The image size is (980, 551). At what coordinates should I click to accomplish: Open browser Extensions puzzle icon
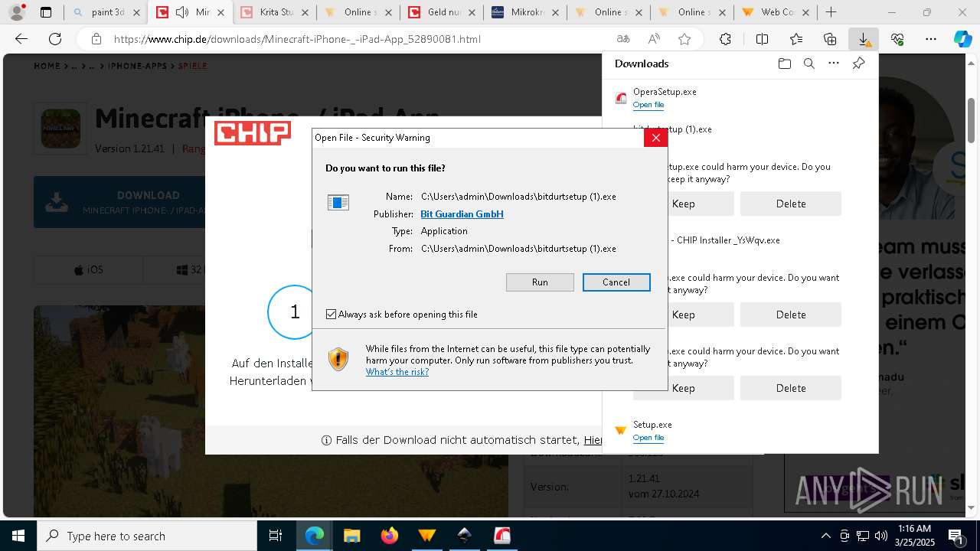click(x=725, y=39)
